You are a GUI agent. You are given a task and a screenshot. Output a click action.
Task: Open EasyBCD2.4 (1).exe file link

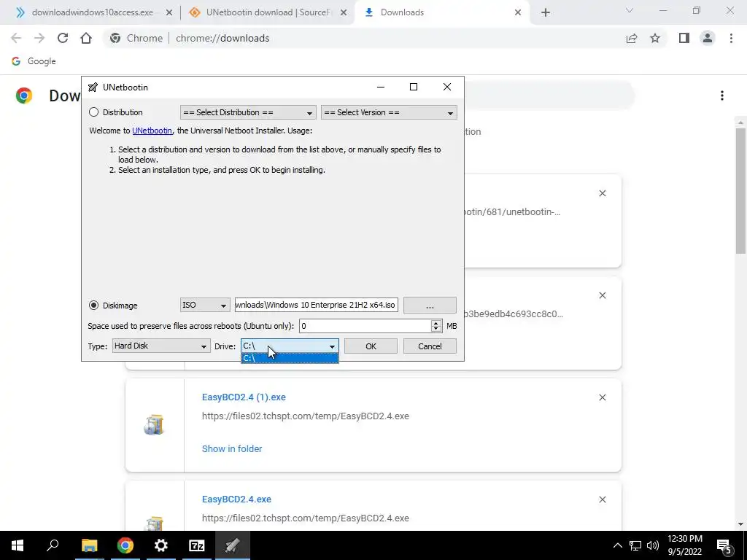pyautogui.click(x=244, y=397)
